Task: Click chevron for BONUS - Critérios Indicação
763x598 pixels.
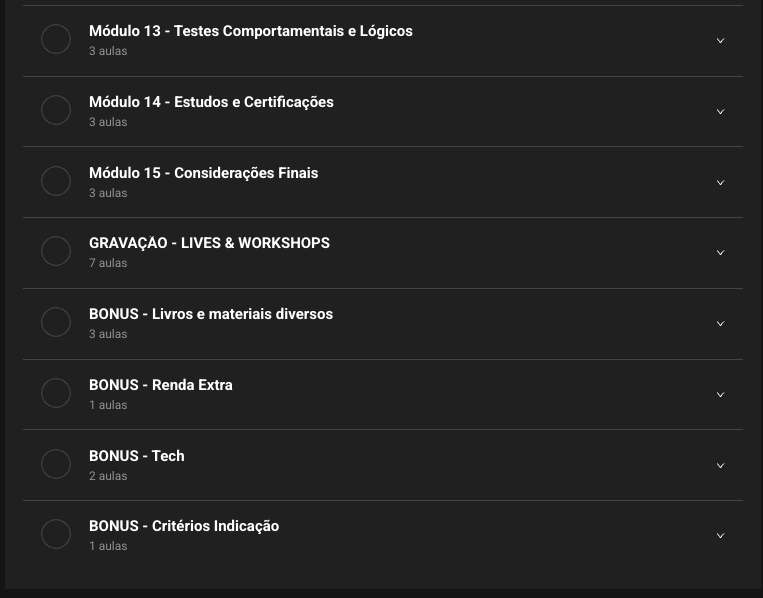Action: pos(720,536)
